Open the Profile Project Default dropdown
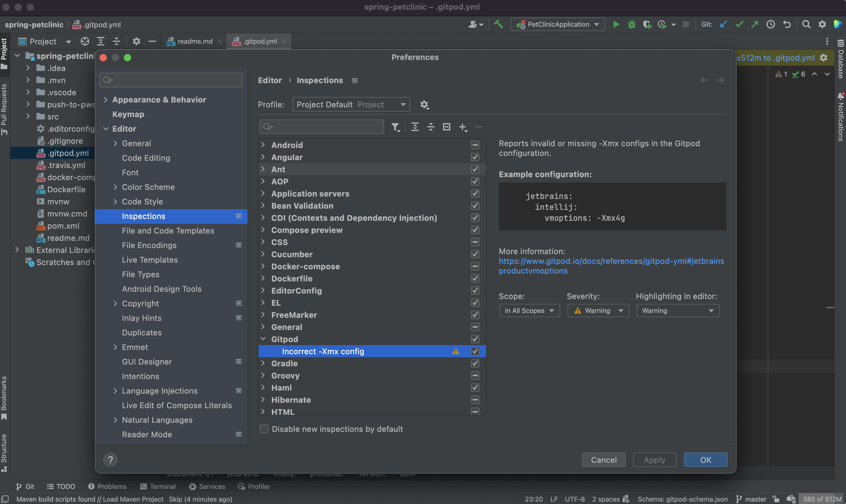The width and height of the screenshot is (846, 504). [x=351, y=105]
